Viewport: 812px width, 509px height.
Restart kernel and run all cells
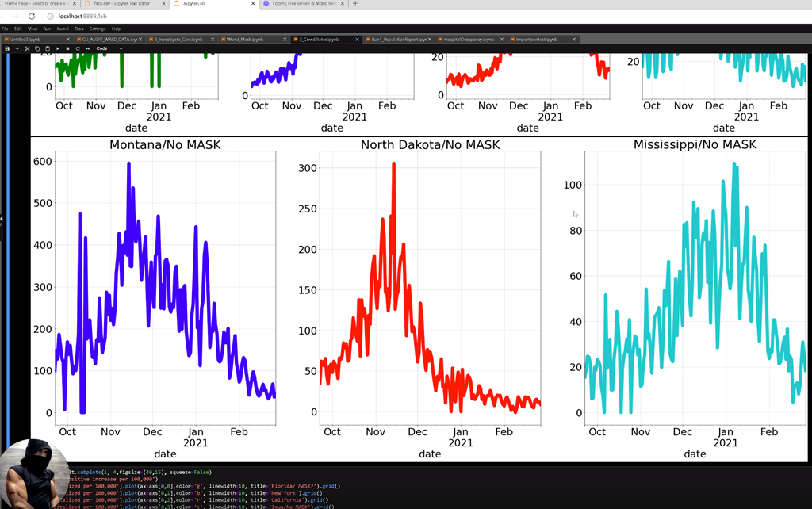[x=87, y=48]
